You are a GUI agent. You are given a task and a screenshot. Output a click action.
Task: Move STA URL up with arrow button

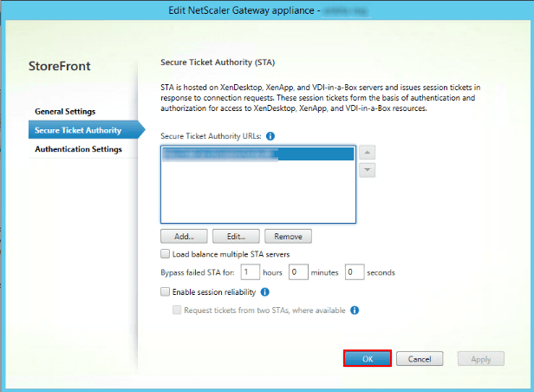tap(368, 153)
